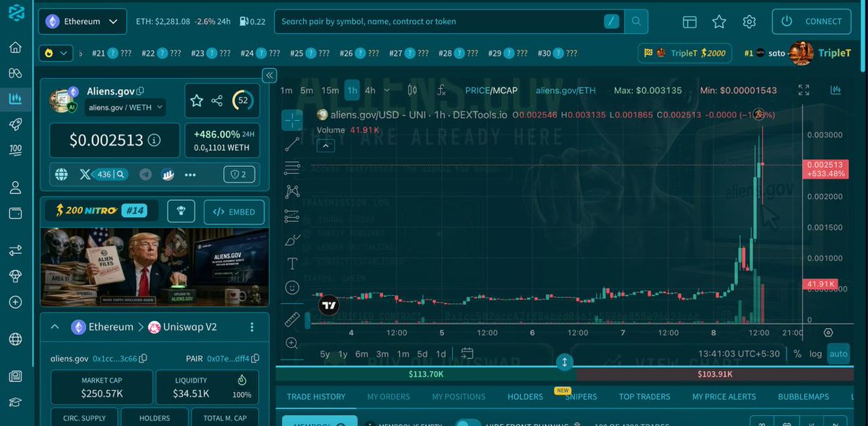Switch to Trade History tab
The height and width of the screenshot is (426, 868).
pyautogui.click(x=316, y=396)
